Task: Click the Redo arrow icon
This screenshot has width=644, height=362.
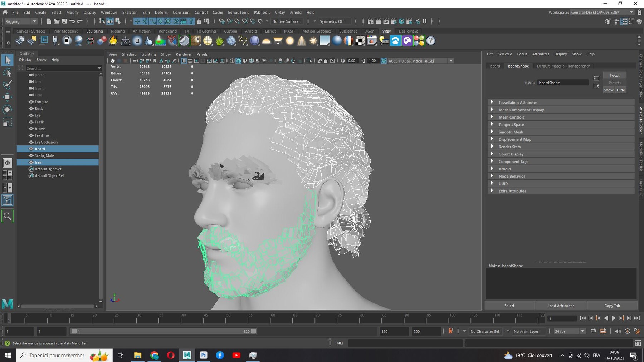Action: [80, 21]
